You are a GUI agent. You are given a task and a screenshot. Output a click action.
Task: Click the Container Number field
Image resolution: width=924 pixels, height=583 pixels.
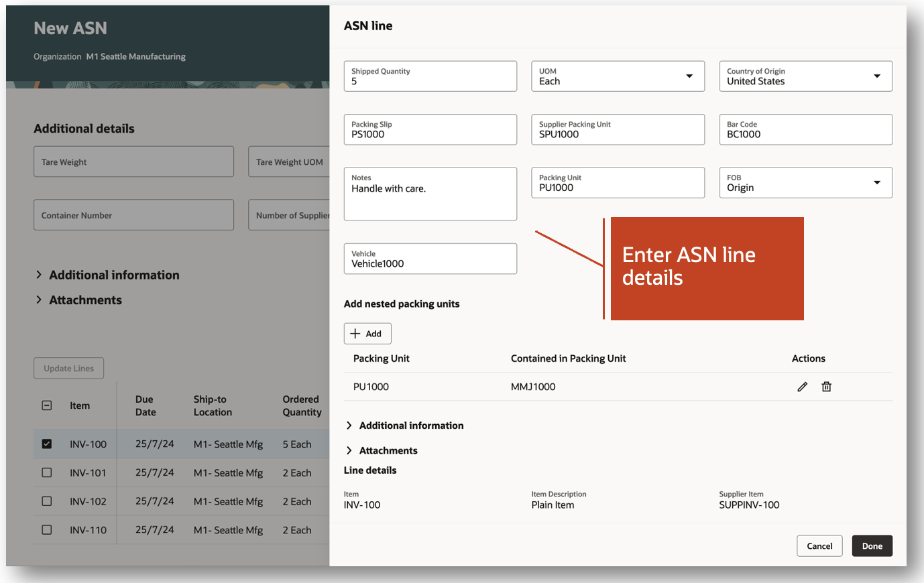(x=134, y=214)
